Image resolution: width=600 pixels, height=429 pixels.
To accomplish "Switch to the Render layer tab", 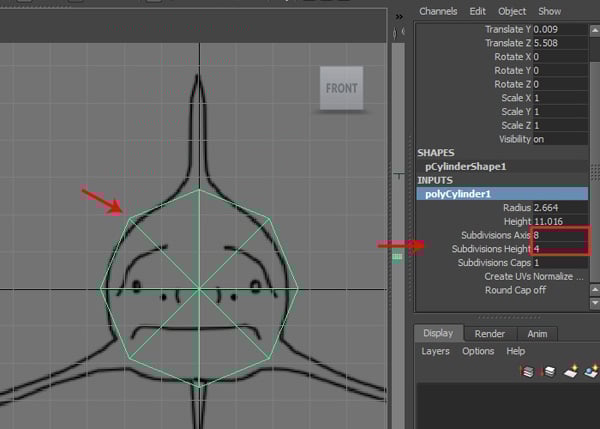I will [x=490, y=334].
